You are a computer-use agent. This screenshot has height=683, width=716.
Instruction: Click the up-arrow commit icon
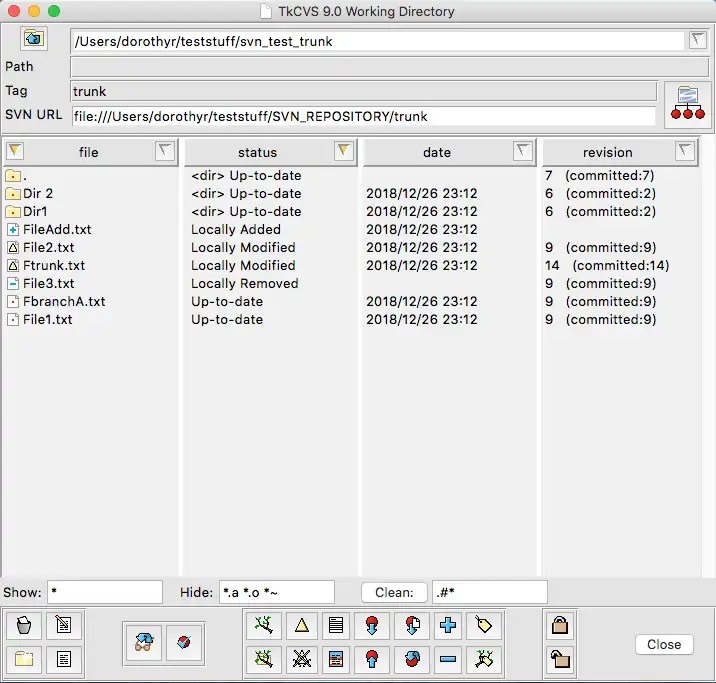(x=372, y=659)
